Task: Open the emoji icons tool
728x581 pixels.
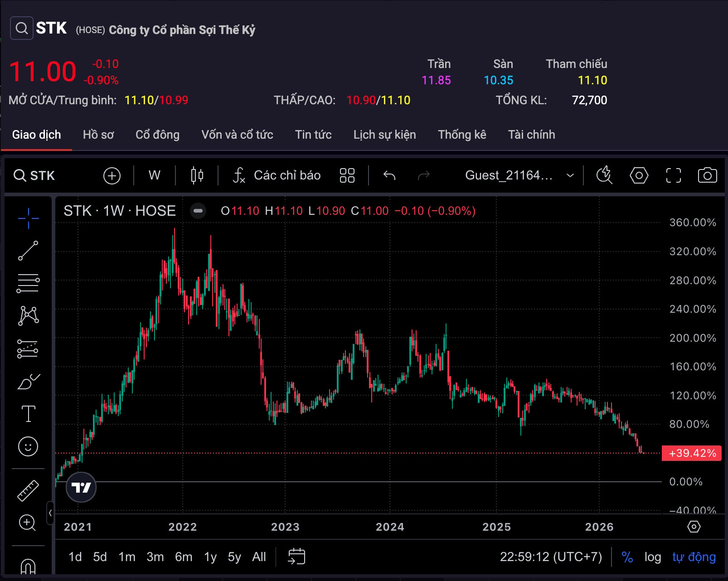Action: pos(28,447)
